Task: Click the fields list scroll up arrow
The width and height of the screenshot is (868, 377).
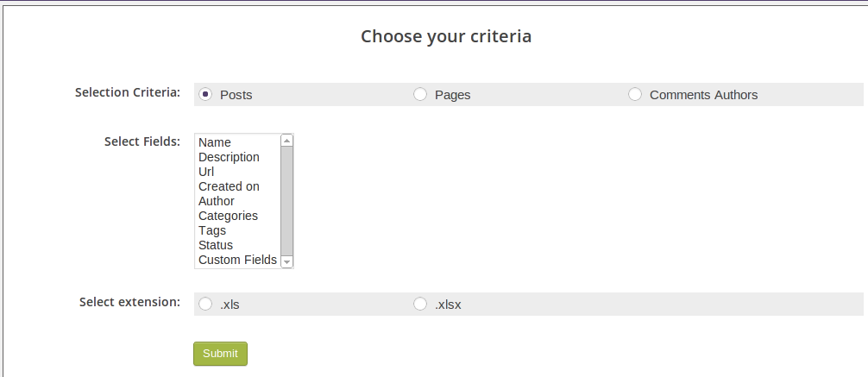Action: coord(287,140)
